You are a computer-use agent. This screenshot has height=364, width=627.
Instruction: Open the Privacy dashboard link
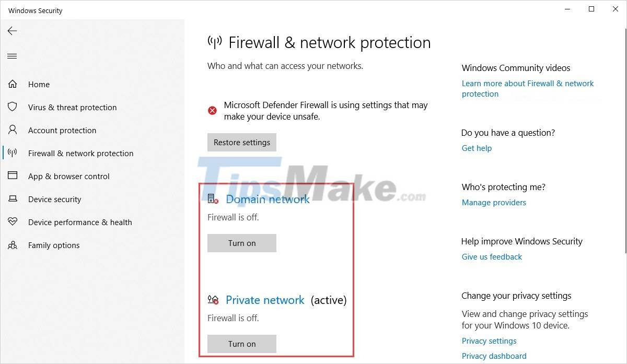click(494, 356)
